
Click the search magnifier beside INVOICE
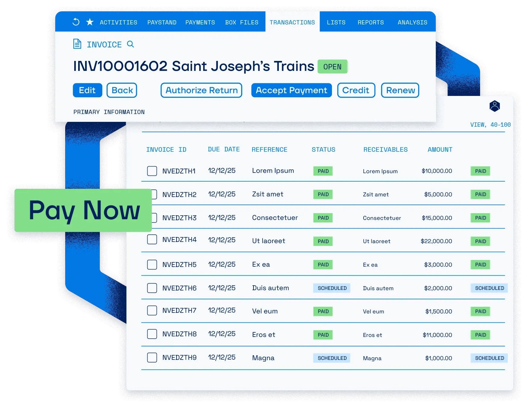point(130,44)
